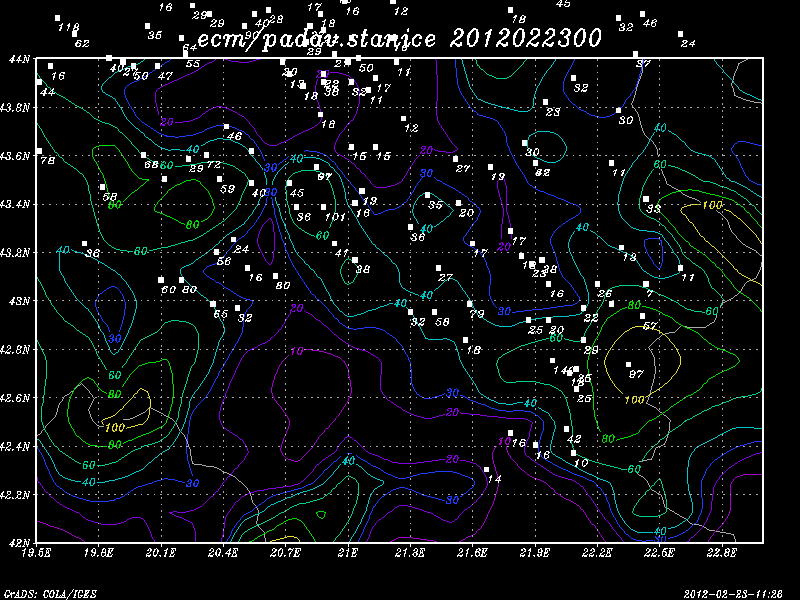Screen dimensions: 800x600
Task: Select the 19.5E longitude axis label
Action: (x=37, y=553)
